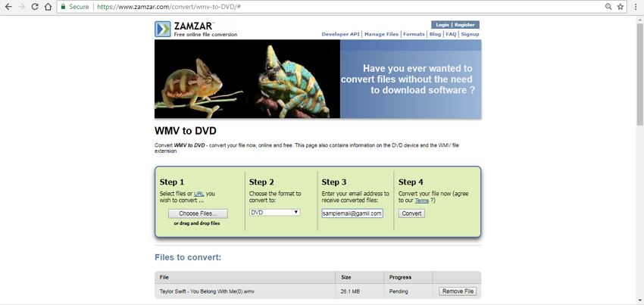Open the DVD format dropdown
The height and width of the screenshot is (305, 644).
pyautogui.click(x=275, y=213)
